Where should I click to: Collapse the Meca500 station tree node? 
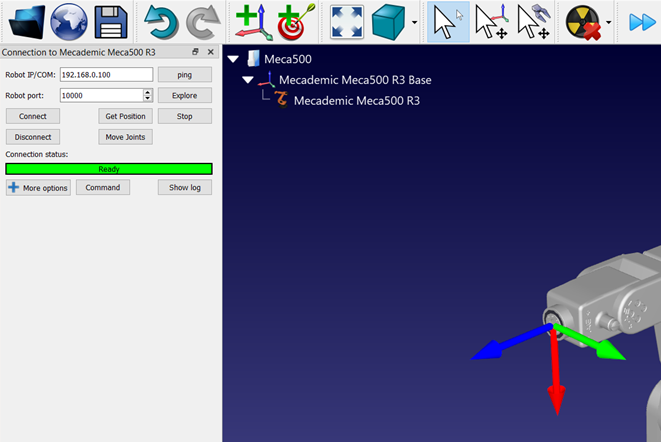(x=233, y=60)
